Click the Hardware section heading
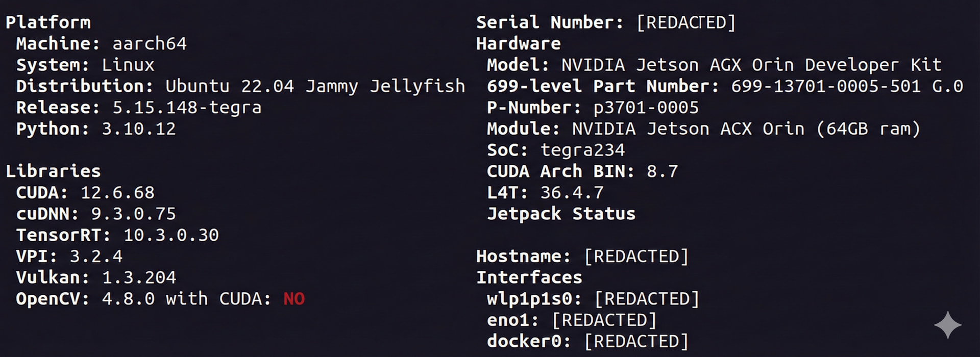 tap(518, 44)
